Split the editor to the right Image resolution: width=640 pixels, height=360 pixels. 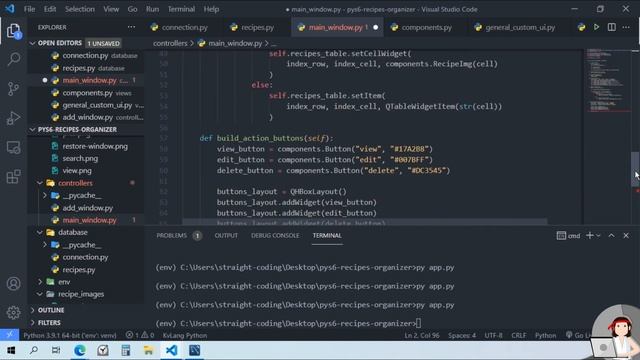611,27
